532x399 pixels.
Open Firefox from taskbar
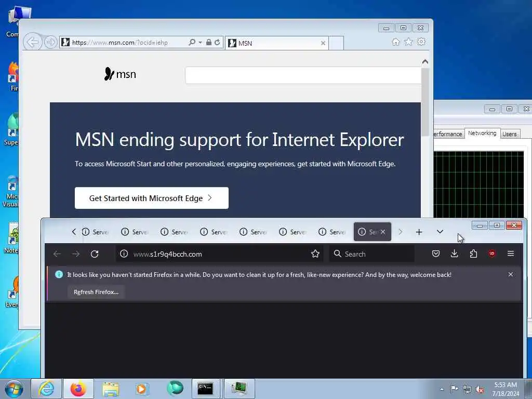[x=78, y=389]
